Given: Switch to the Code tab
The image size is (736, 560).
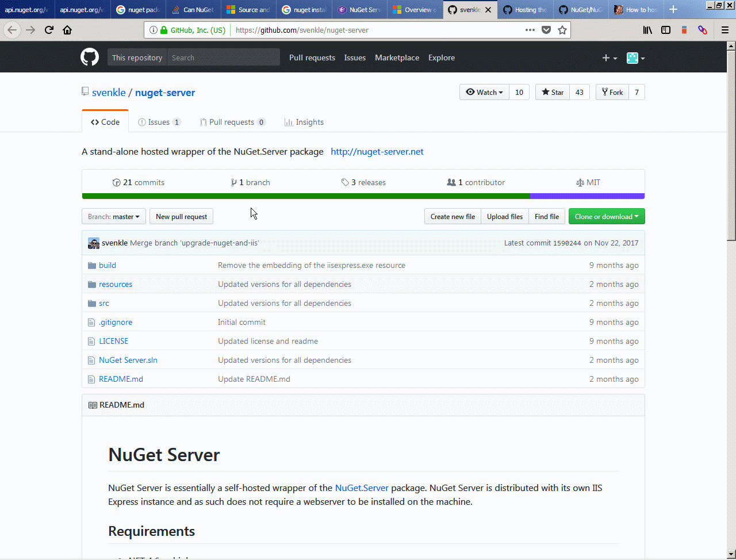Looking at the screenshot, I should (x=105, y=122).
